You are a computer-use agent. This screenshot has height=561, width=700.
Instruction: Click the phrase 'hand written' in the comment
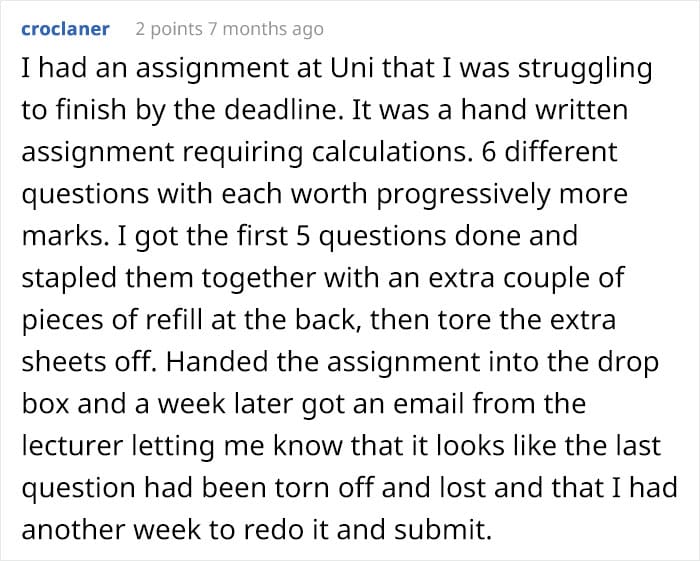pyautogui.click(x=544, y=110)
